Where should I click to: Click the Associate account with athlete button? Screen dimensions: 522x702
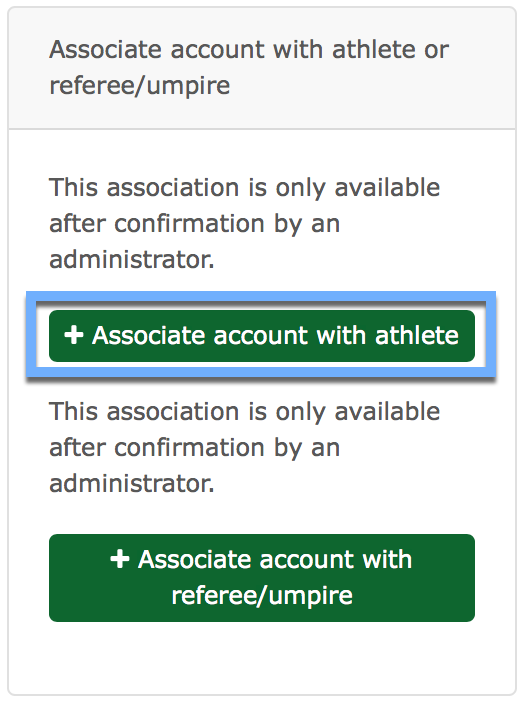[262, 336]
